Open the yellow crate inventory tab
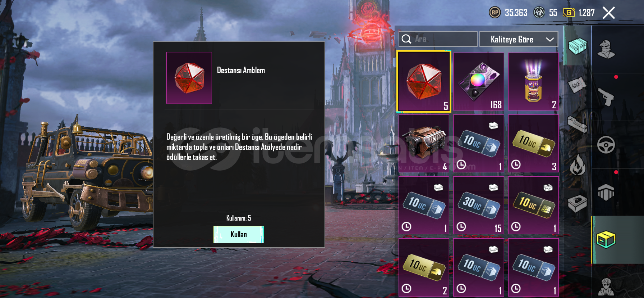This screenshot has width=644, height=298. 606,240
